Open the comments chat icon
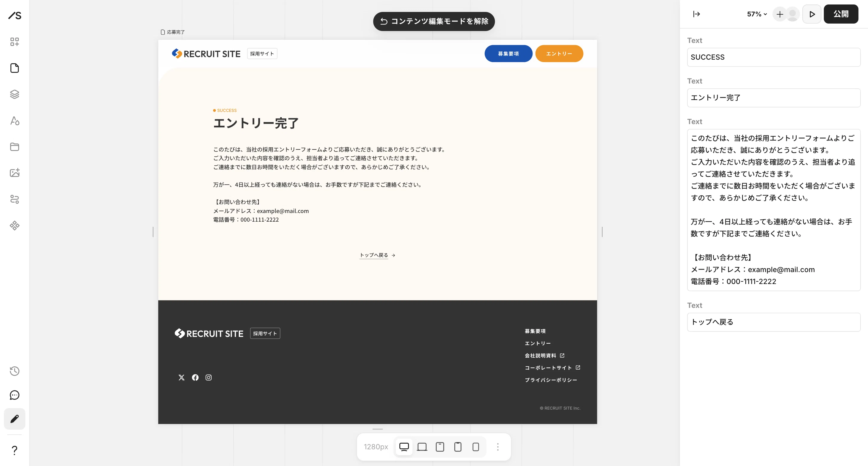This screenshot has width=868, height=466. [x=15, y=395]
